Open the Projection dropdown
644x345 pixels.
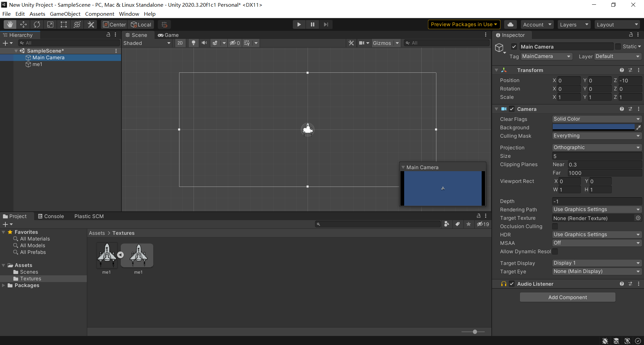[596, 148]
